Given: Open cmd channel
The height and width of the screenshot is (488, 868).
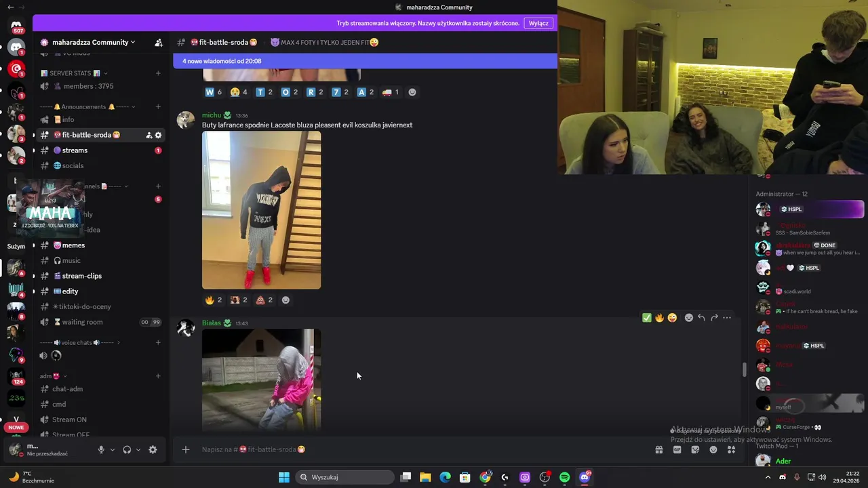Looking at the screenshot, I should [x=100, y=404].
